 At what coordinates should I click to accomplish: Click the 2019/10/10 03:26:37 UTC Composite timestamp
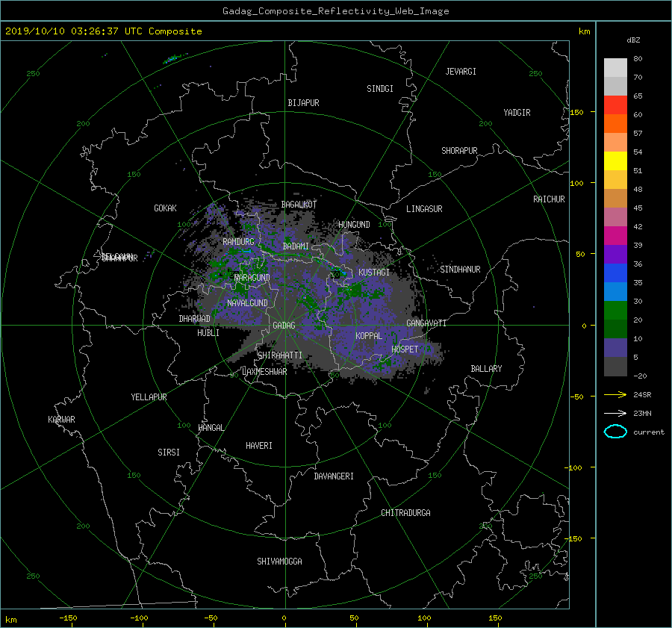click(x=103, y=31)
